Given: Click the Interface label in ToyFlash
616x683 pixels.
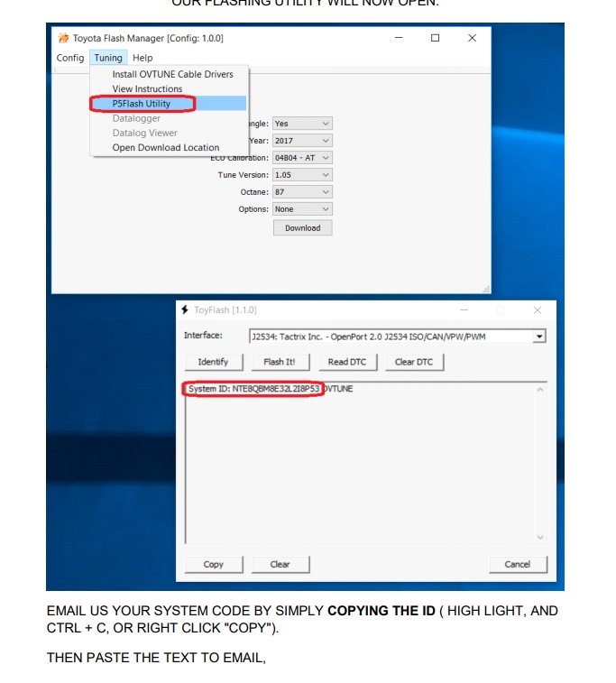Looking at the screenshot, I should tap(203, 336).
